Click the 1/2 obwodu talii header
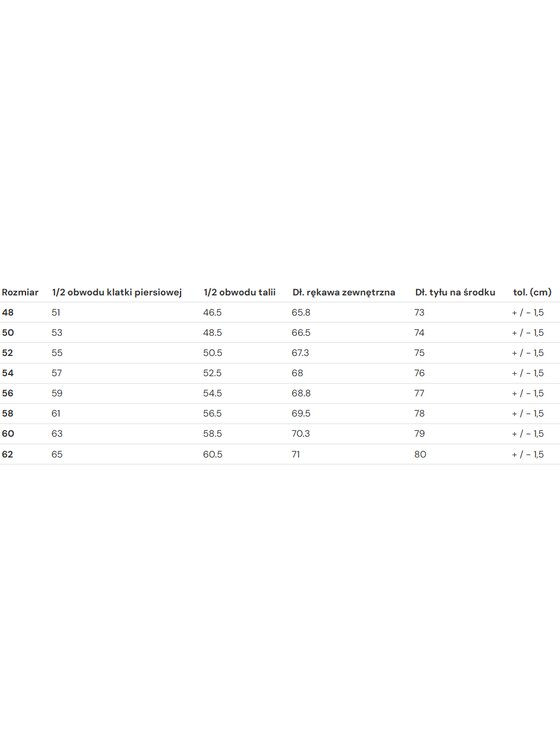Image resolution: width=560 pixels, height=746 pixels. 239,292
